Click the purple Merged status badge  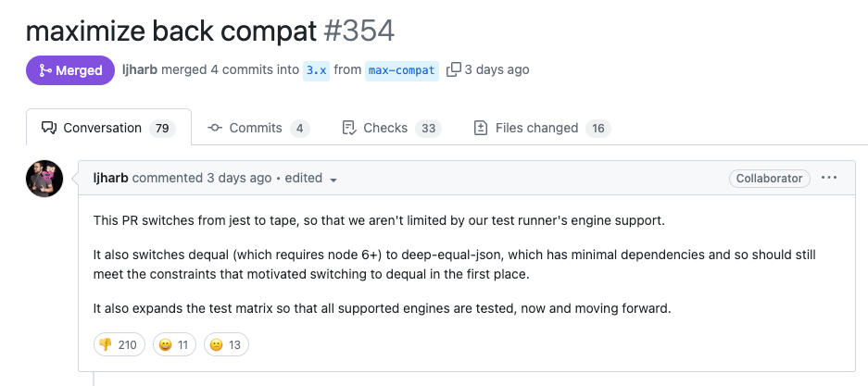[70, 69]
